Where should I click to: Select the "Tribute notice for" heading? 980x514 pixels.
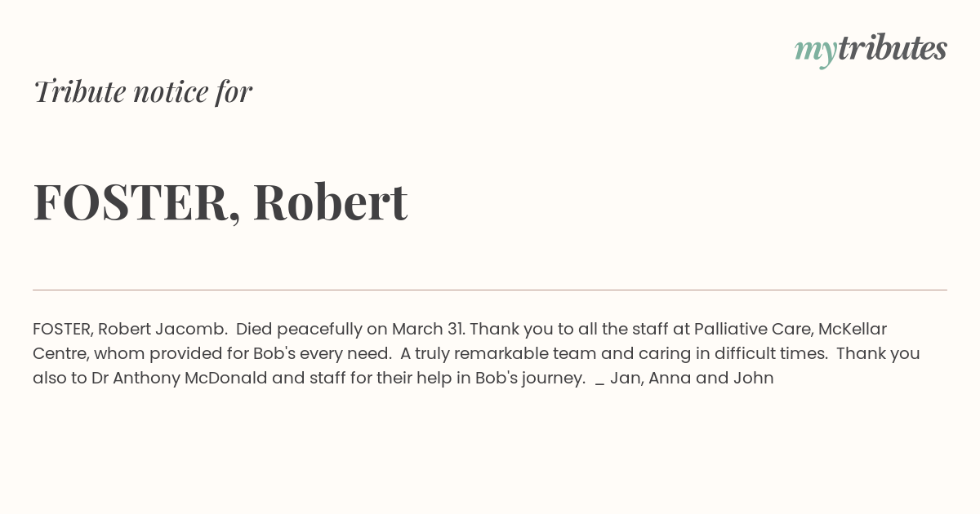(x=142, y=91)
